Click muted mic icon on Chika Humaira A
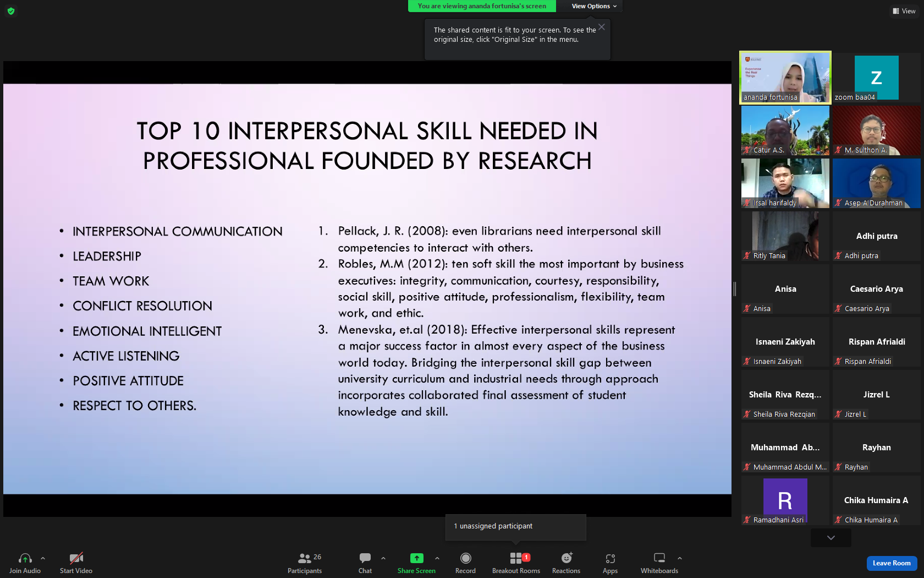Viewport: 924px width, 578px height. pos(838,520)
